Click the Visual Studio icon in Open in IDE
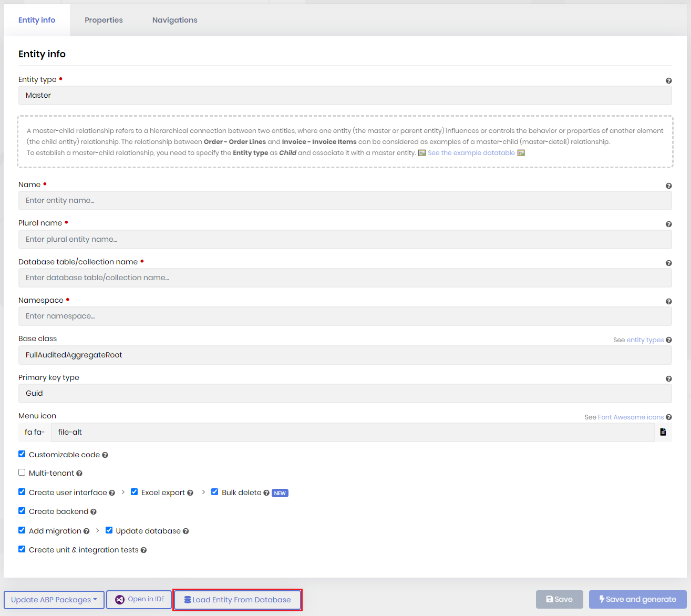Image resolution: width=691 pixels, height=616 pixels. (x=120, y=599)
